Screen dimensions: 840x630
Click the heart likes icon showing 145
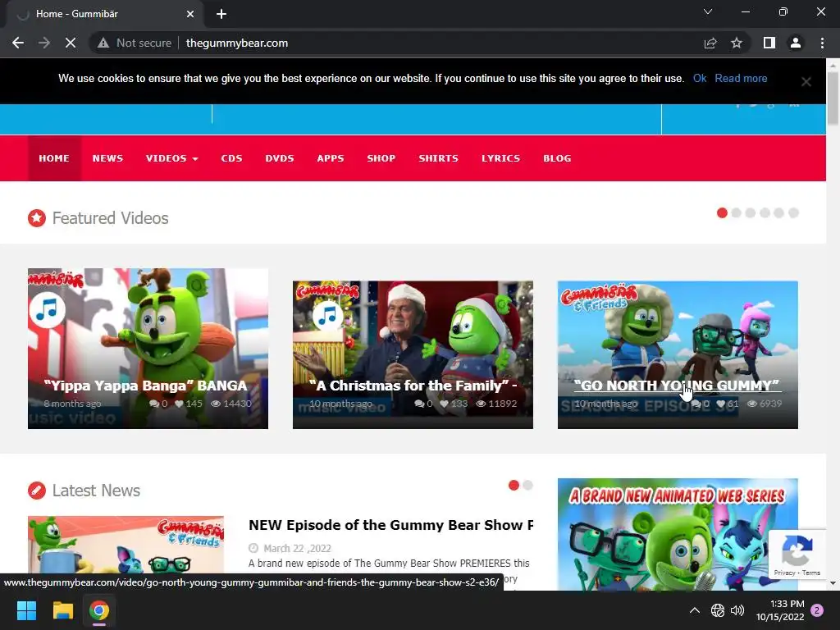(x=179, y=404)
